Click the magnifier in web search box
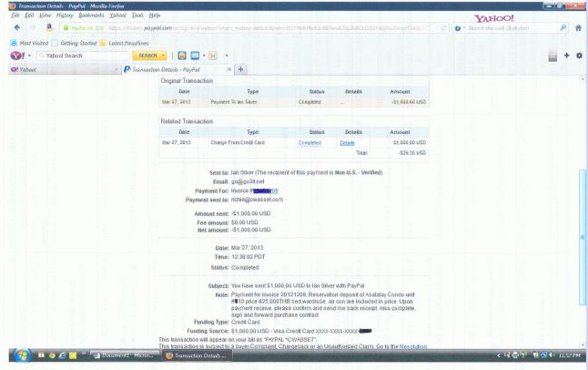588x370 pixels. 563,28
